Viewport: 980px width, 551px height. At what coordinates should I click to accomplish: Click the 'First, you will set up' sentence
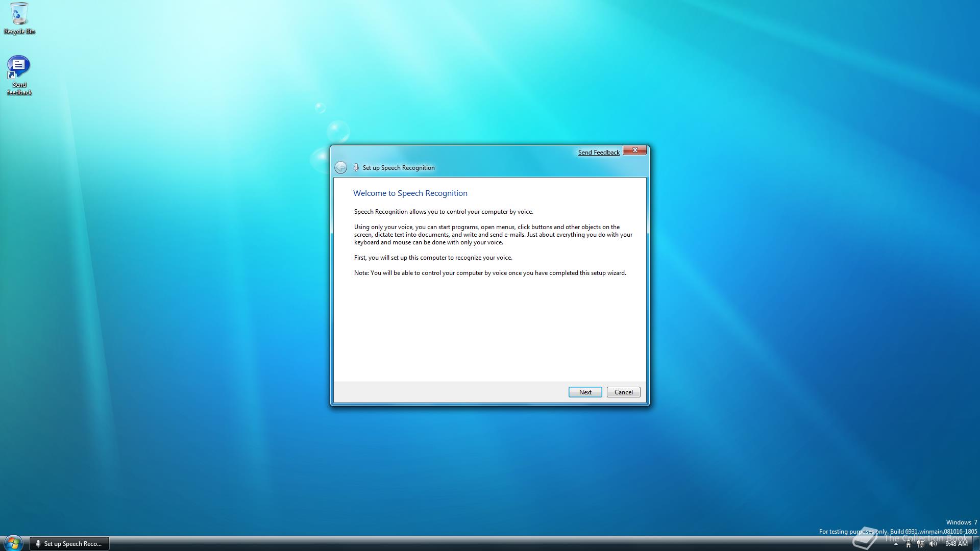(x=433, y=258)
